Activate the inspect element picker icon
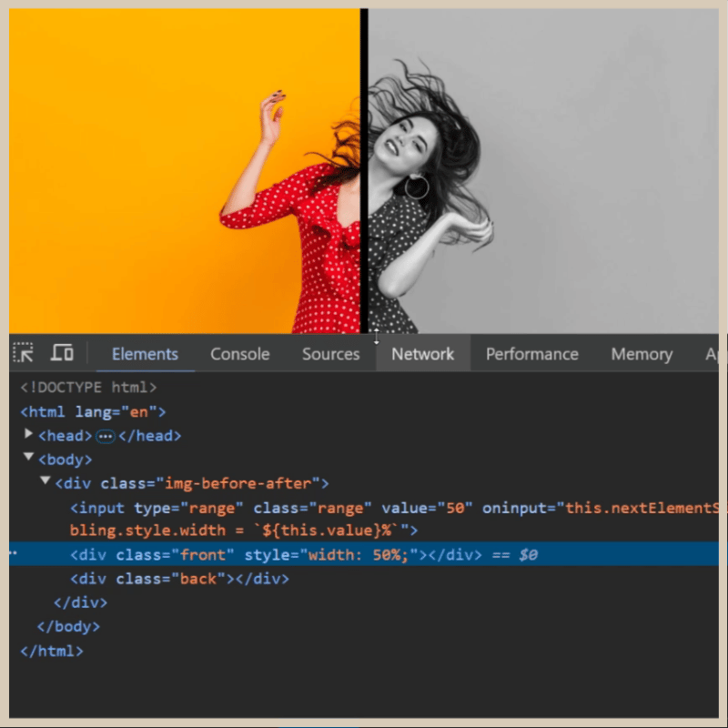Image resolution: width=728 pixels, height=728 pixels. 23,353
